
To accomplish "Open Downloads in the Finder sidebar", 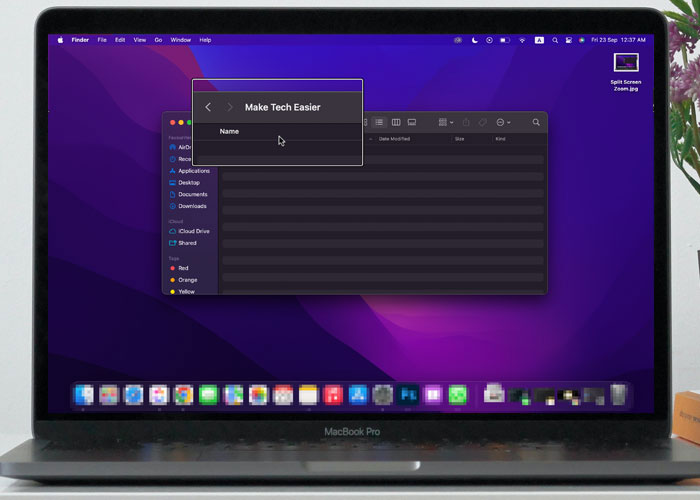I will 188,206.
